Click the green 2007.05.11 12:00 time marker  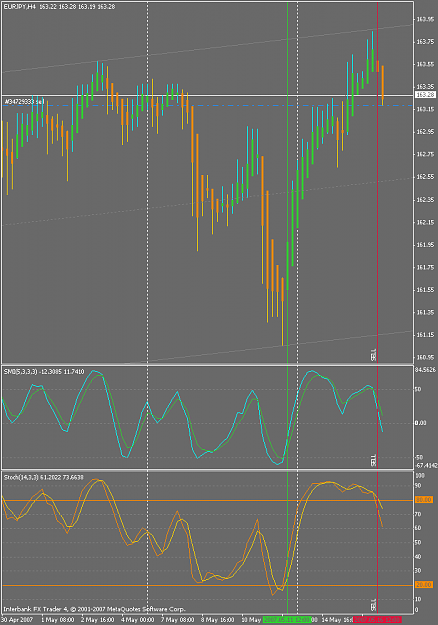click(x=287, y=620)
